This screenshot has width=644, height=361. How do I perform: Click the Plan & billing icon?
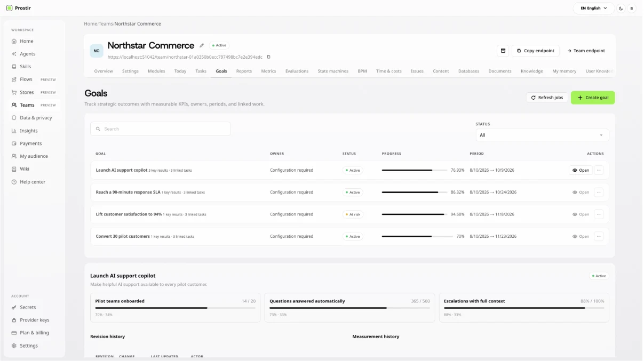(14, 333)
